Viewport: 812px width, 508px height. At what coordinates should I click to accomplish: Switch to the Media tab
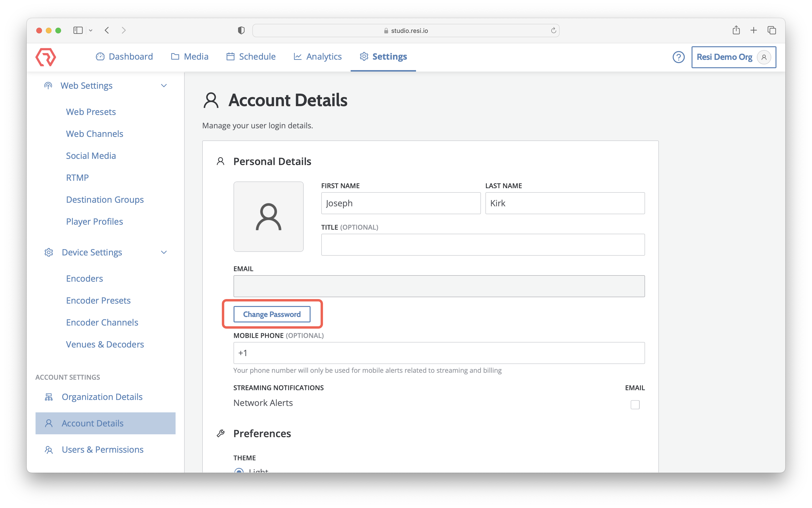click(190, 57)
